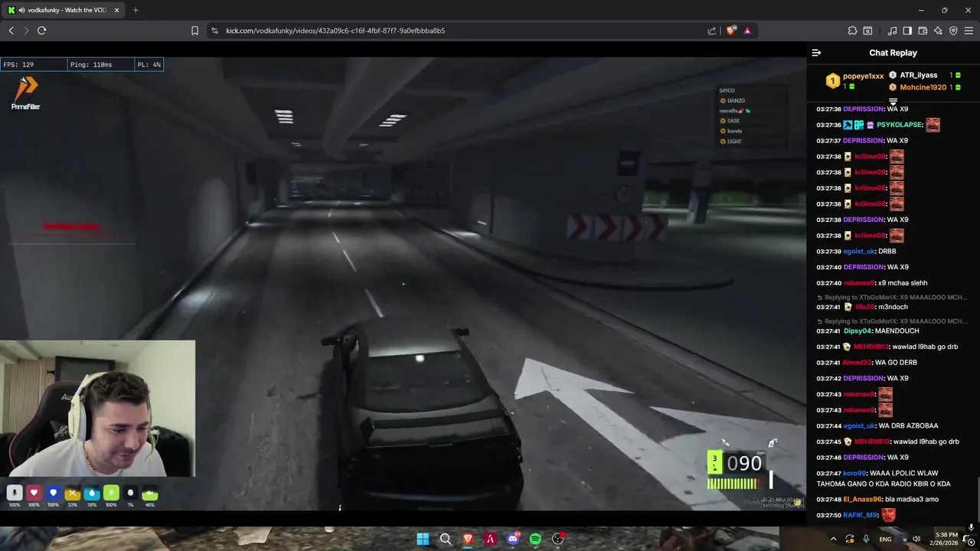Go back to the previous page
Image resolution: width=980 pixels, height=551 pixels.
11,31
